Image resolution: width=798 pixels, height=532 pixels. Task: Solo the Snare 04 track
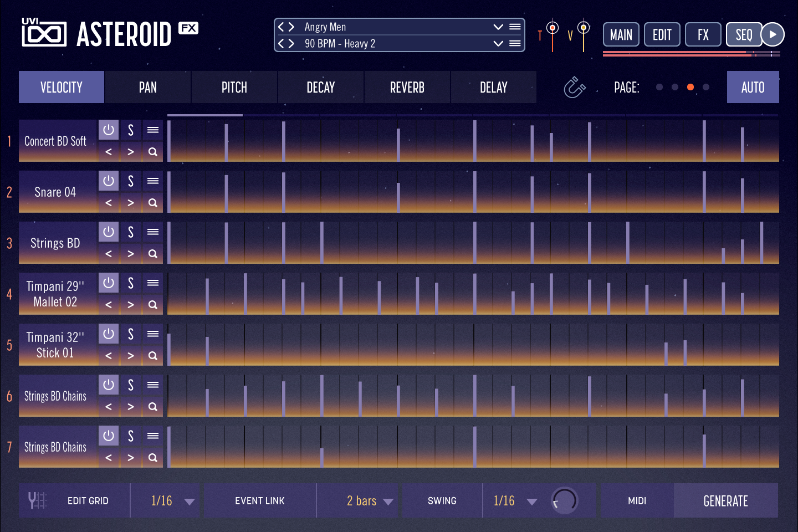pyautogui.click(x=131, y=181)
